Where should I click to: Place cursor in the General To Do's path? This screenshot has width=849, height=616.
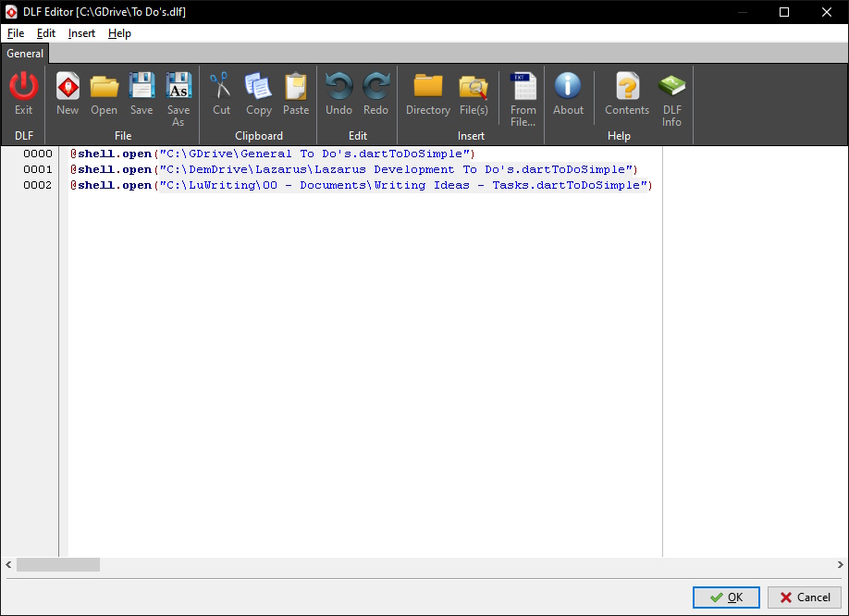[314, 154]
